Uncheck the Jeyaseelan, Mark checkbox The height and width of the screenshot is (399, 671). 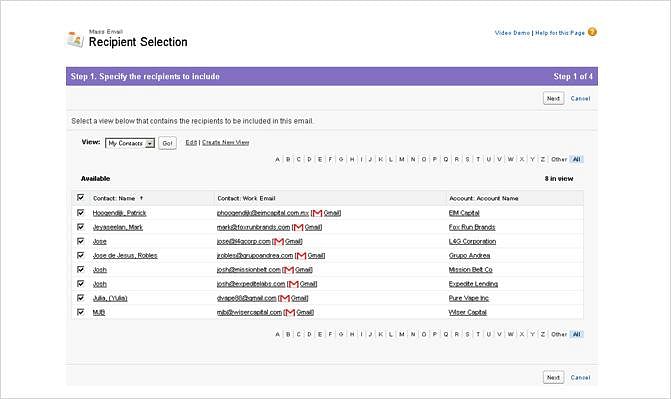coord(80,226)
